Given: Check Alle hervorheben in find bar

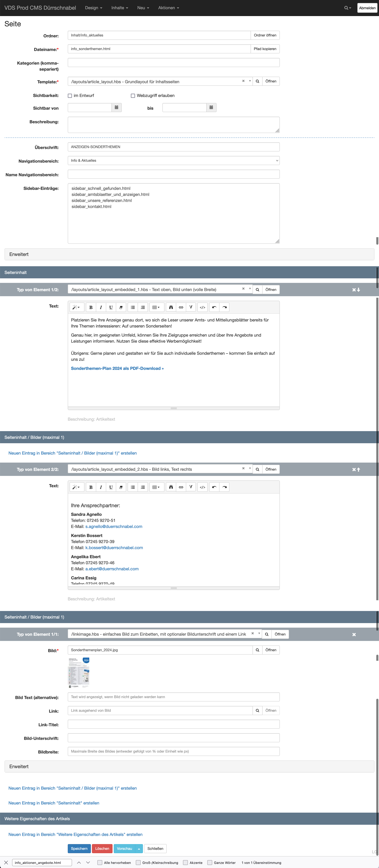Looking at the screenshot, I should [x=100, y=863].
